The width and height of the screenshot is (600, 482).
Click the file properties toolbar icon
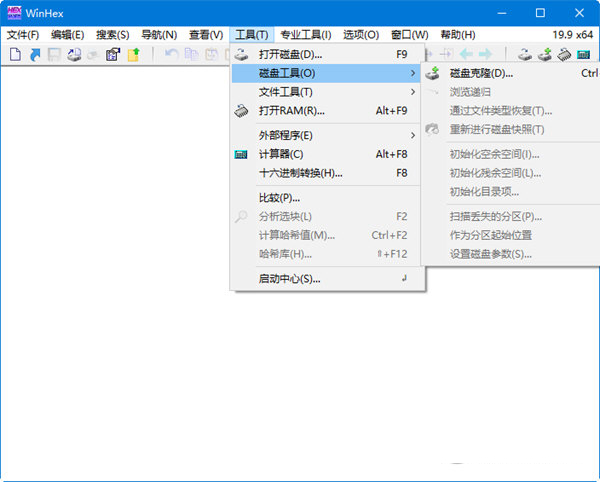click(112, 55)
